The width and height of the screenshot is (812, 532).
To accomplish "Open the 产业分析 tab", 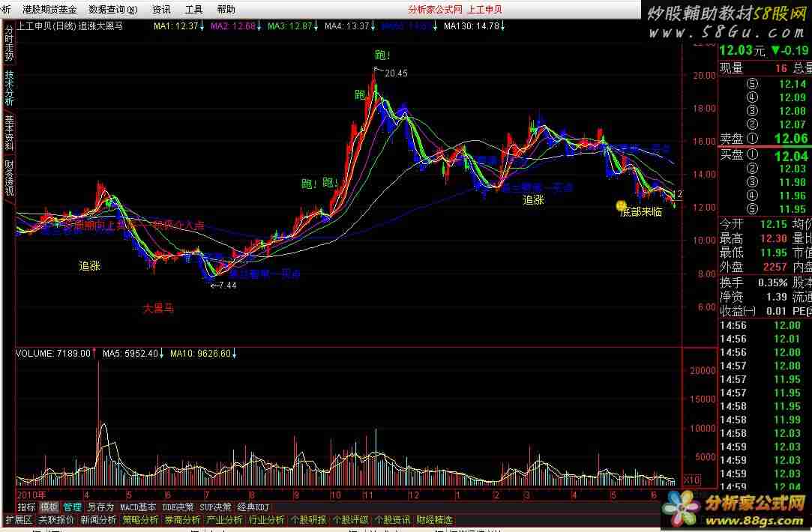I will [225, 519].
